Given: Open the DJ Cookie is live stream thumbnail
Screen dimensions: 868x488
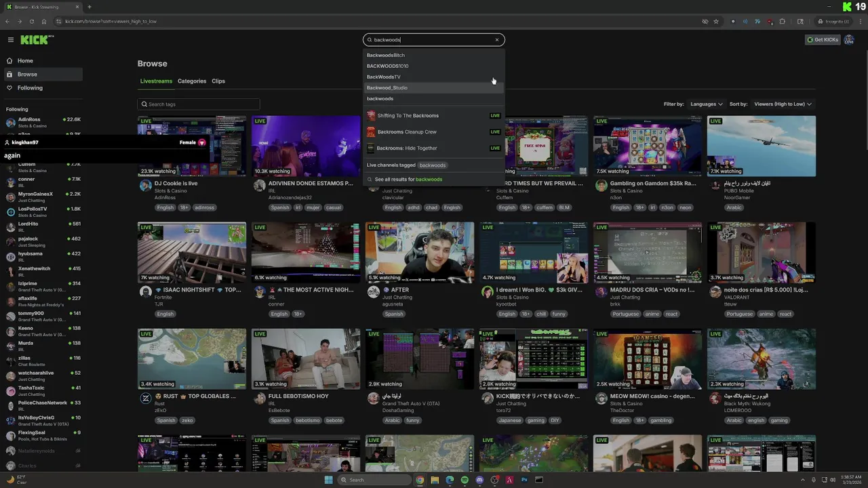Looking at the screenshot, I should point(192,146).
